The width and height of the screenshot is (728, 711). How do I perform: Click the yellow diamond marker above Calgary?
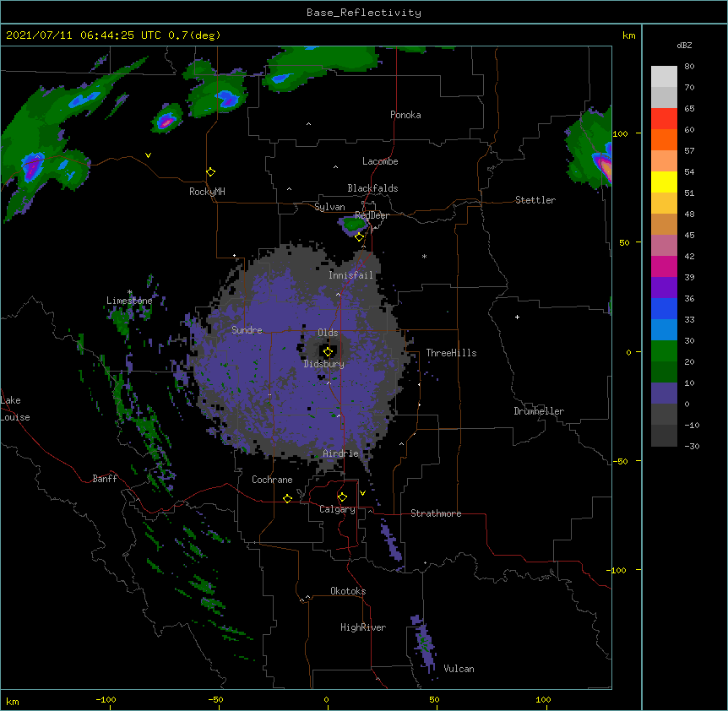[x=342, y=497]
